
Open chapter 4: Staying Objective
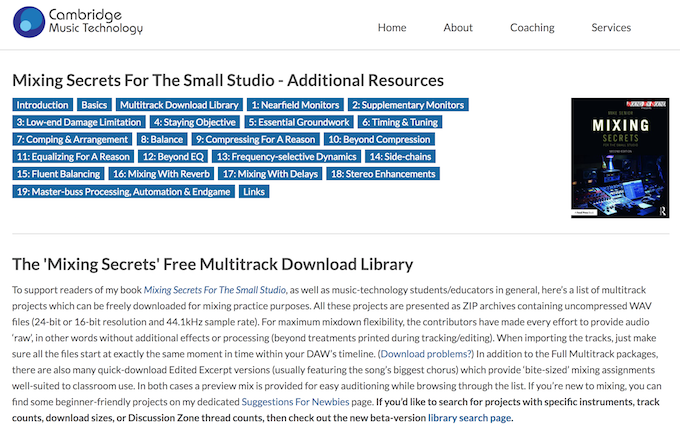[195, 122]
